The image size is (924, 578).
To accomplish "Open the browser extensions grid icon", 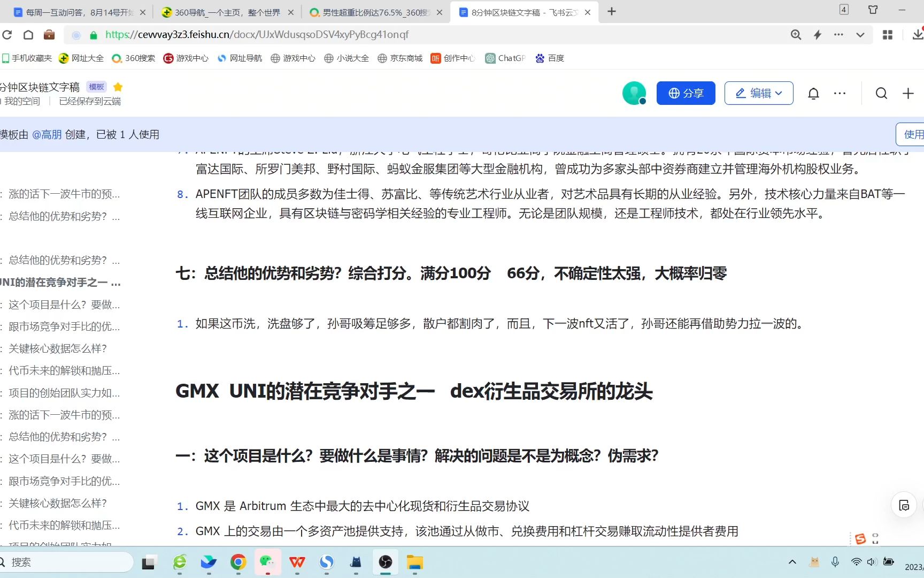I will click(x=888, y=35).
